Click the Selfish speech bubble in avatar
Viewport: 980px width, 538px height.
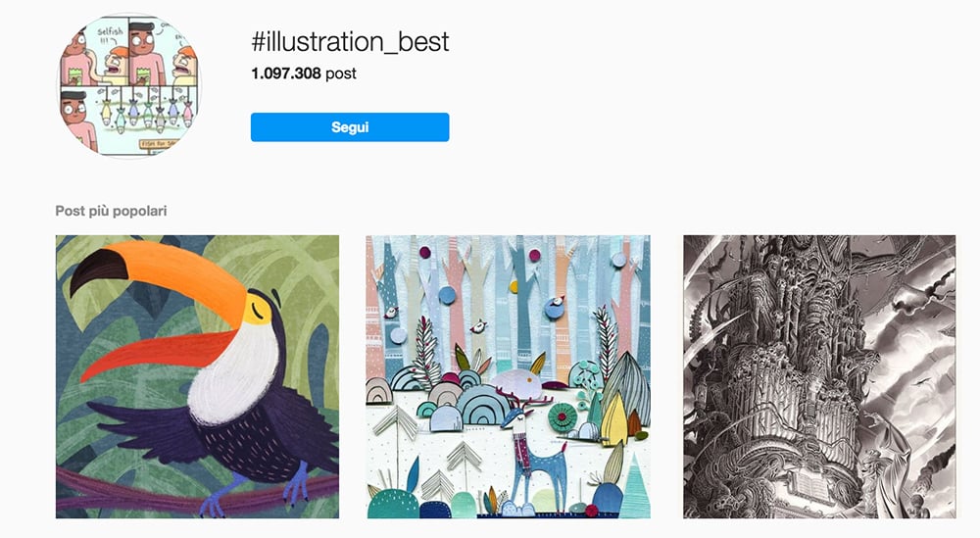111,36
